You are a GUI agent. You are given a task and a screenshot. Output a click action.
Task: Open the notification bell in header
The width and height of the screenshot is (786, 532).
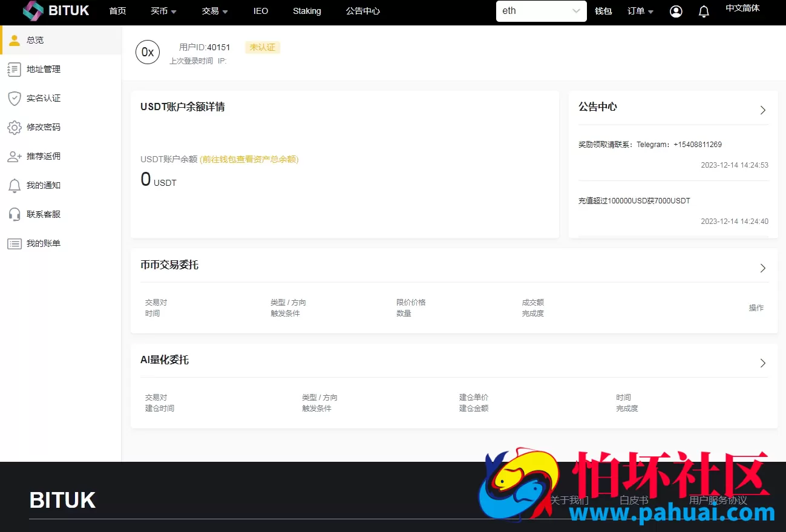[704, 11]
